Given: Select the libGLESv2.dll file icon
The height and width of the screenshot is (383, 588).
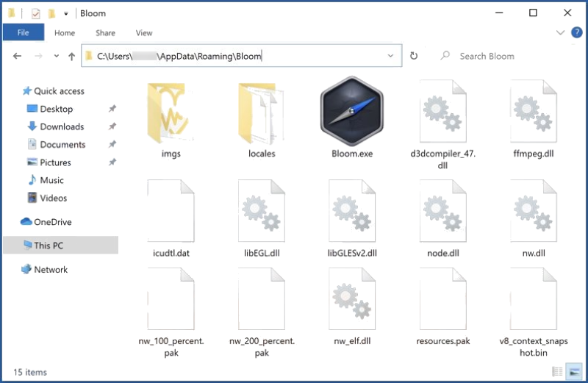Looking at the screenshot, I should point(352,211).
